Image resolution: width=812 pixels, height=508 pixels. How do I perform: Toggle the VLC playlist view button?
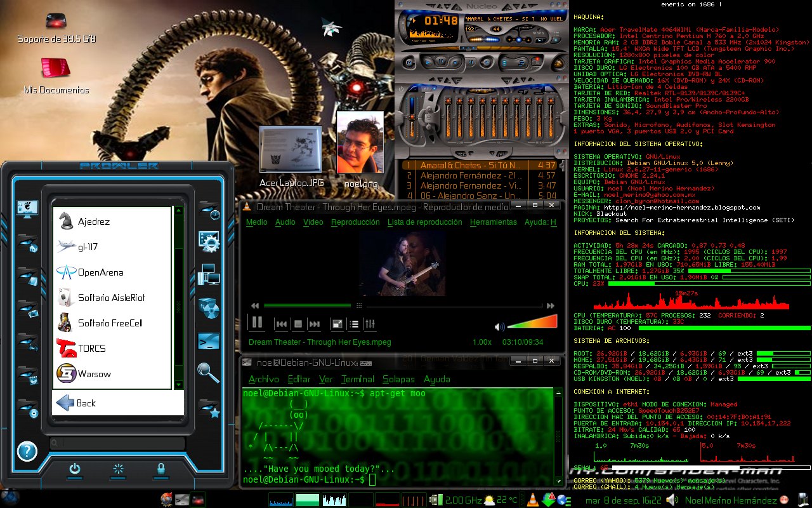click(354, 324)
